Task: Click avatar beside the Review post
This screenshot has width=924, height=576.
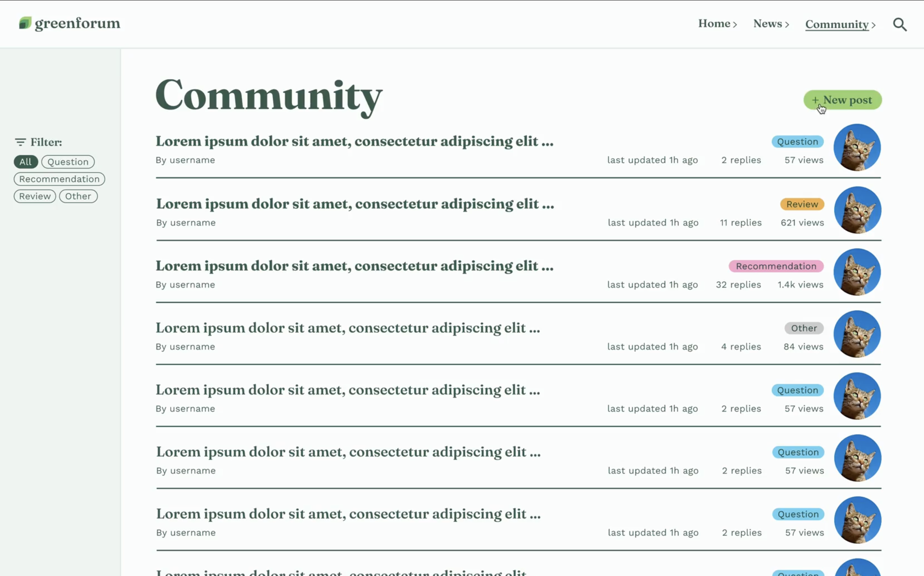Action: (857, 210)
